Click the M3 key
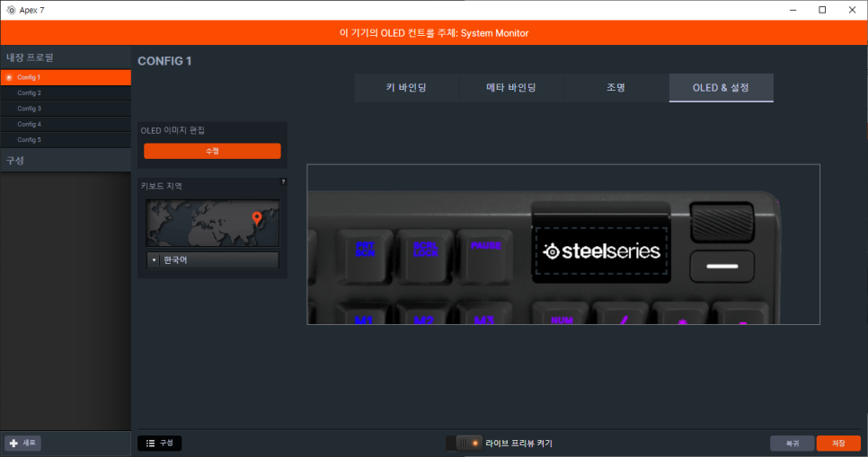 [x=484, y=314]
